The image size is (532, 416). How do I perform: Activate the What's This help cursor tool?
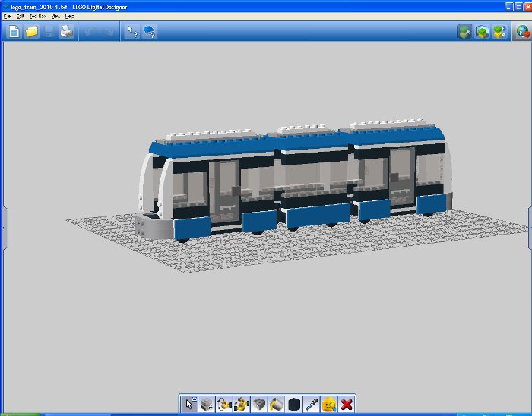click(131, 32)
